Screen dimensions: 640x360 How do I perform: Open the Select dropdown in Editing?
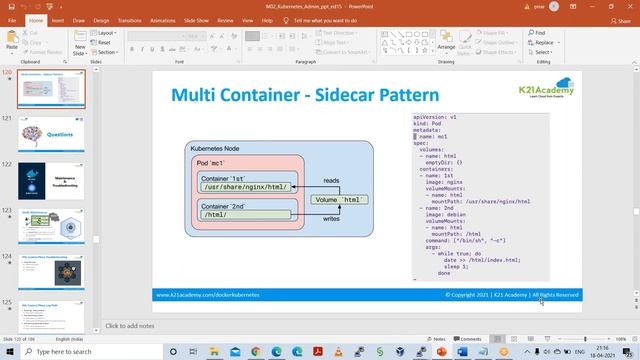(540, 52)
